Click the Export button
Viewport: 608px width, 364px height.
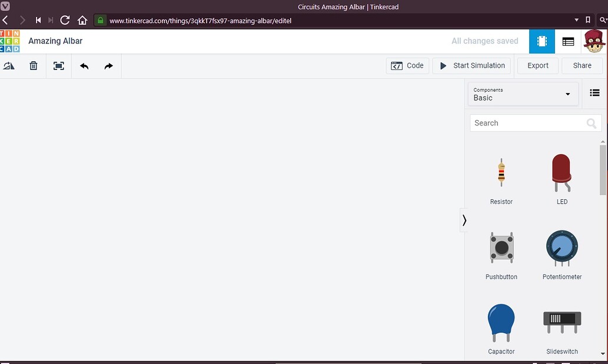tap(537, 65)
